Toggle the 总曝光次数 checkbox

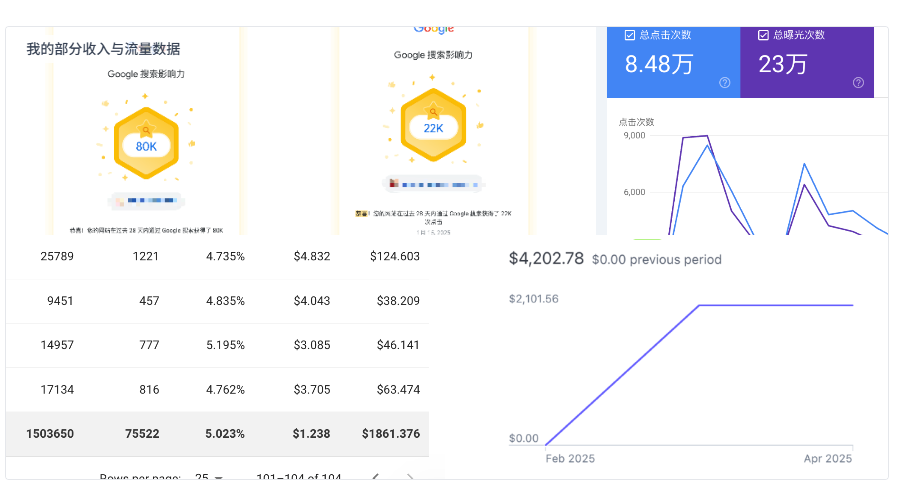764,35
